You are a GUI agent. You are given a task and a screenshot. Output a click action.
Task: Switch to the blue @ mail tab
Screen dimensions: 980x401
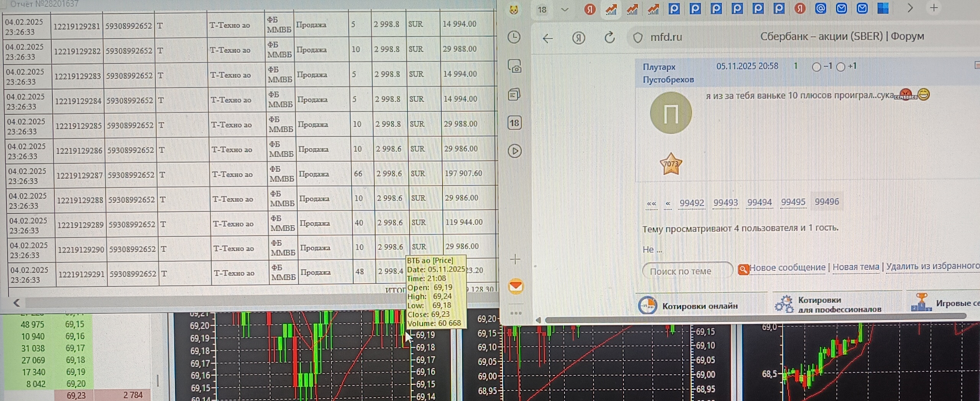[x=820, y=8]
